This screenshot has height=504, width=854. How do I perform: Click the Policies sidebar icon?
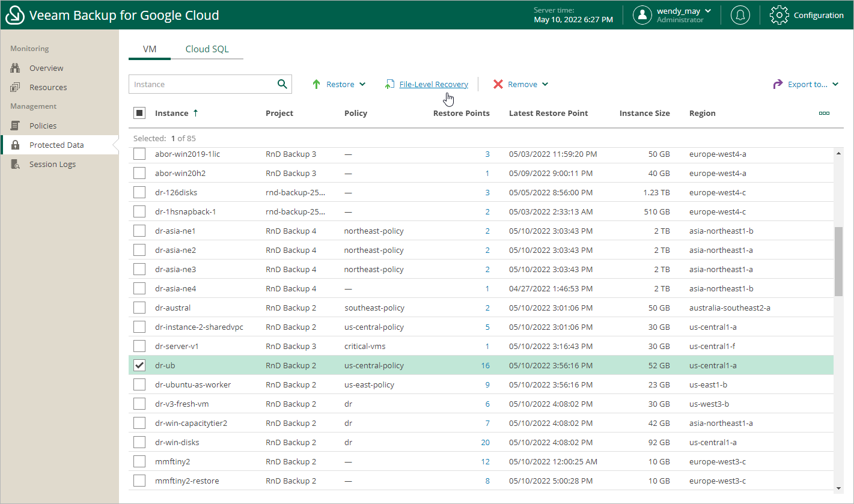click(16, 126)
